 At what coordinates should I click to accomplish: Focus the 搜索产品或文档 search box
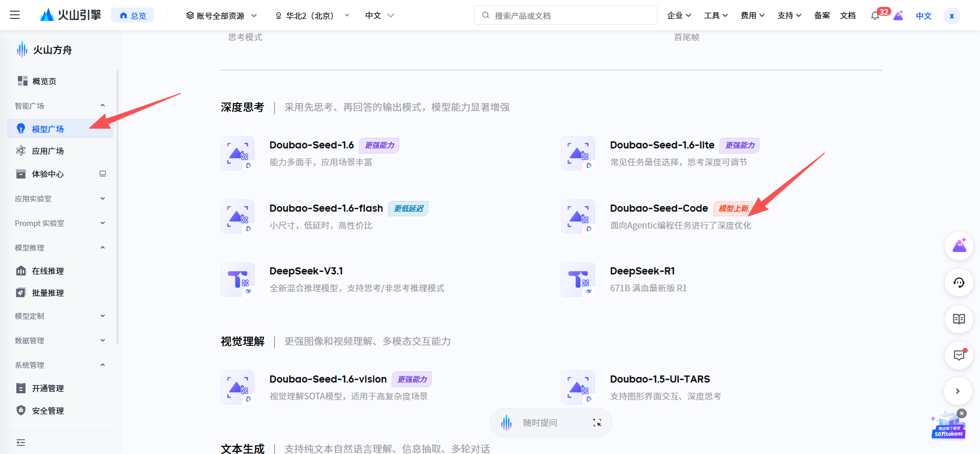pyautogui.click(x=566, y=15)
